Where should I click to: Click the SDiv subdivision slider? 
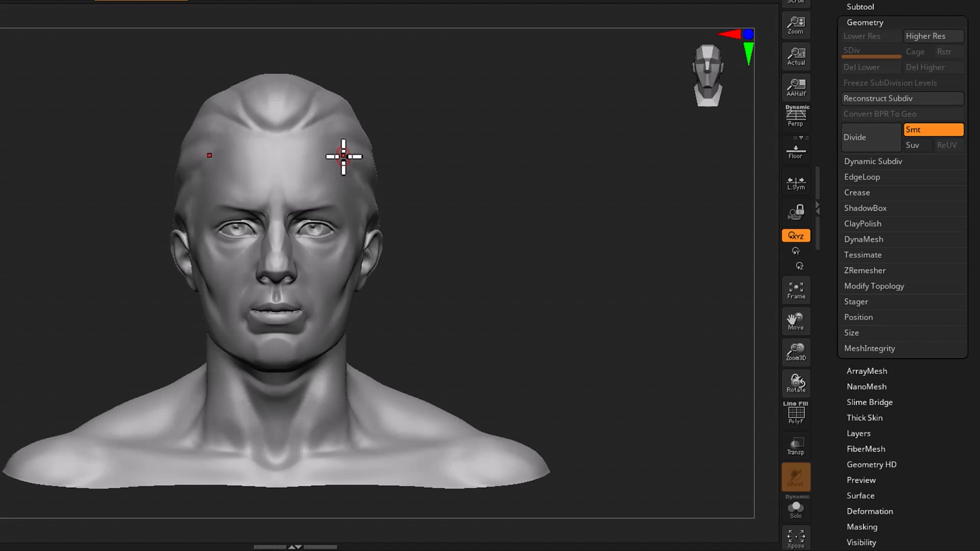point(871,51)
